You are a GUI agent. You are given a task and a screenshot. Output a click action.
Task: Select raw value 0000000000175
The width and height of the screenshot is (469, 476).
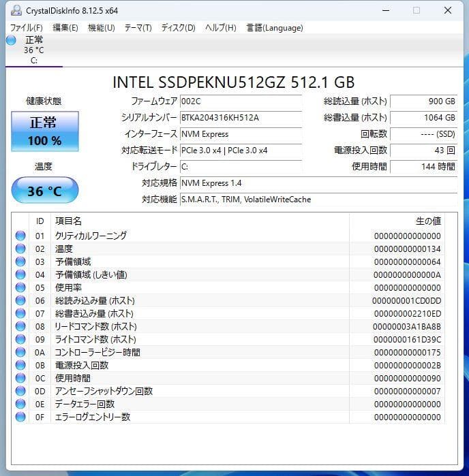(x=407, y=353)
